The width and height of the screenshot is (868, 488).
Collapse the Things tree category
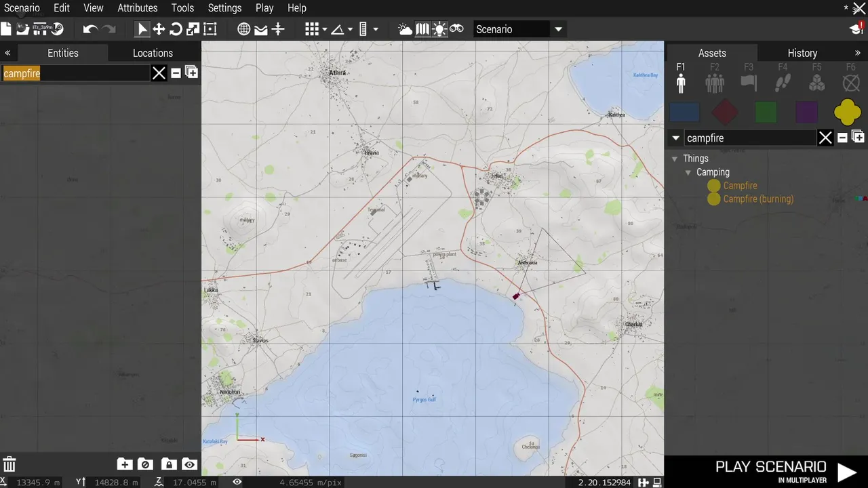pyautogui.click(x=674, y=159)
